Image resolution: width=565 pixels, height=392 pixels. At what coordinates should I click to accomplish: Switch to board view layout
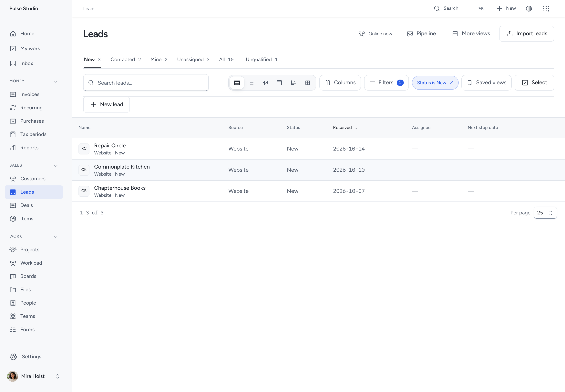pos(265,83)
